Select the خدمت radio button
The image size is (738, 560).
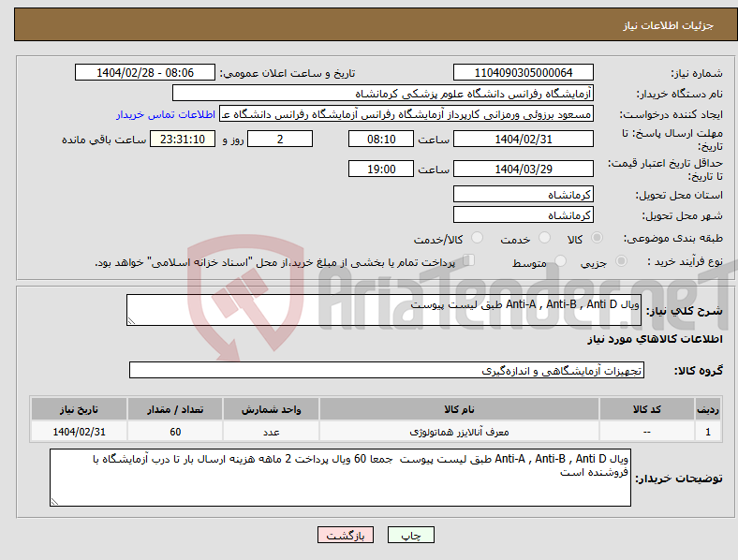pos(544,238)
